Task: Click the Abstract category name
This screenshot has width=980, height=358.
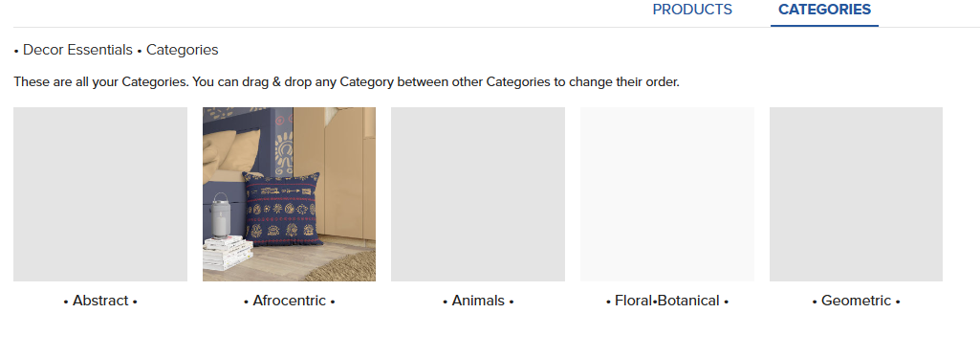Action: (100, 301)
